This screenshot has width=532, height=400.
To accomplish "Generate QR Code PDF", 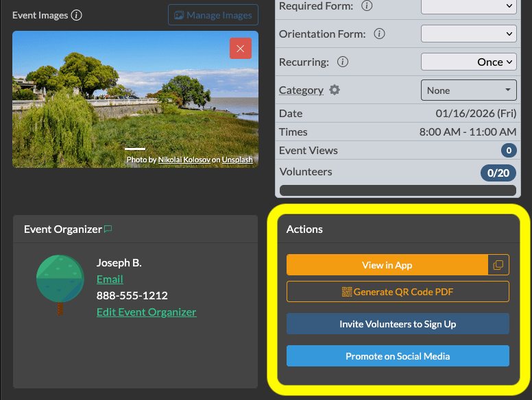I will click(398, 292).
